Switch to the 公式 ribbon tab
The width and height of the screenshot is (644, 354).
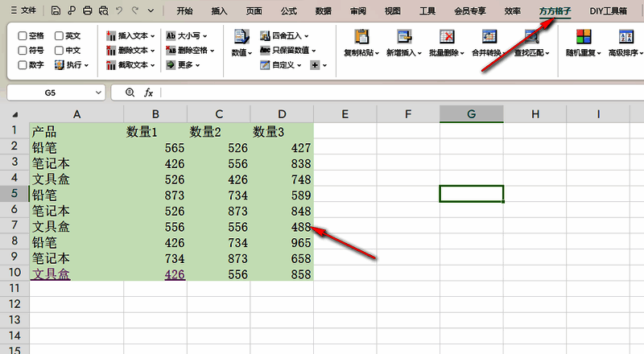coord(288,11)
